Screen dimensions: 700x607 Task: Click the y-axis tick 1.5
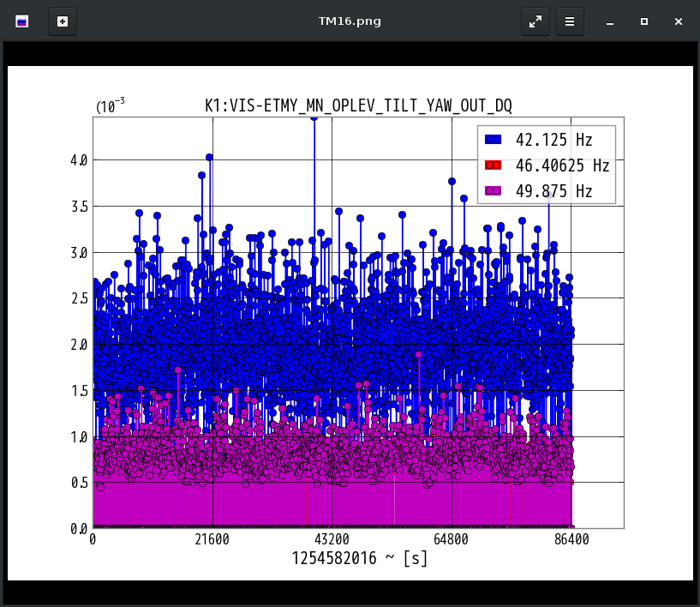point(79,391)
